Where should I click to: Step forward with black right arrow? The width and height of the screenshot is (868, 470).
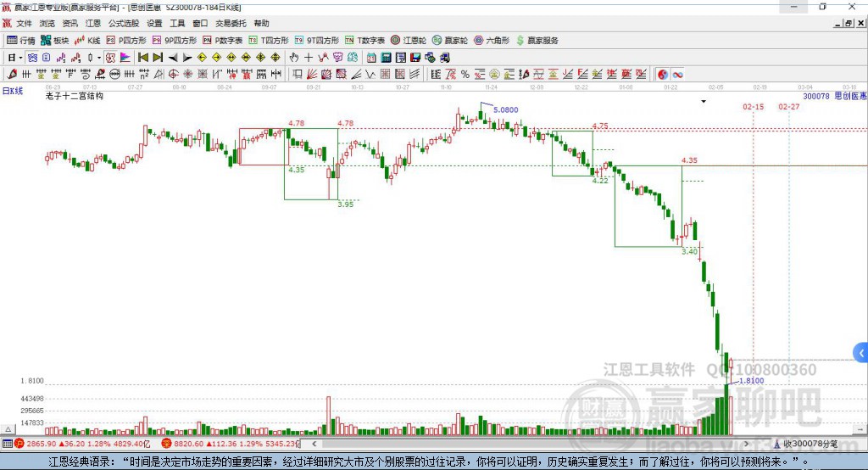point(187,58)
